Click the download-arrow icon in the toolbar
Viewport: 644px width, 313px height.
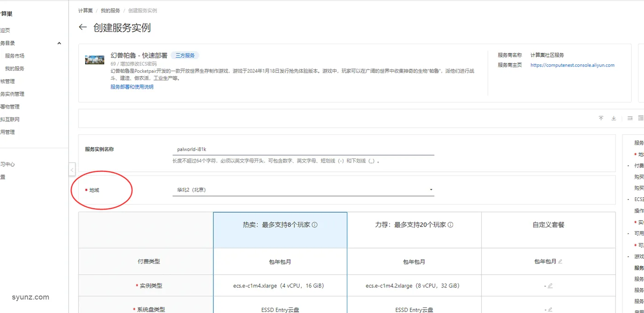click(x=614, y=118)
